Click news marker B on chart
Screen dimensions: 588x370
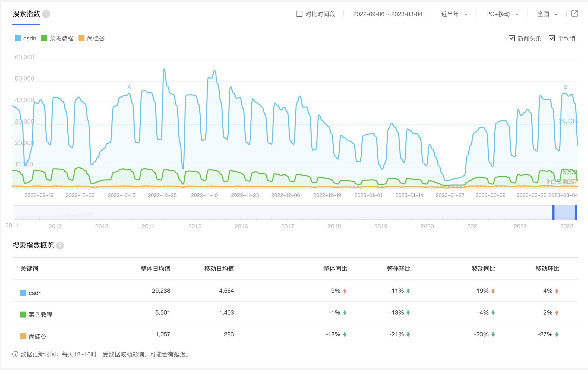pyautogui.click(x=565, y=87)
